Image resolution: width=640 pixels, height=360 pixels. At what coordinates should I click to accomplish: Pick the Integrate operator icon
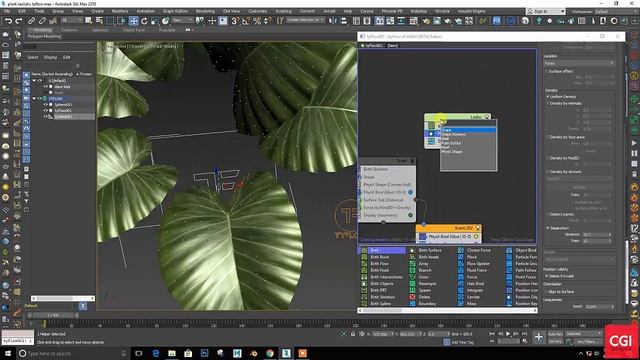[461, 290]
